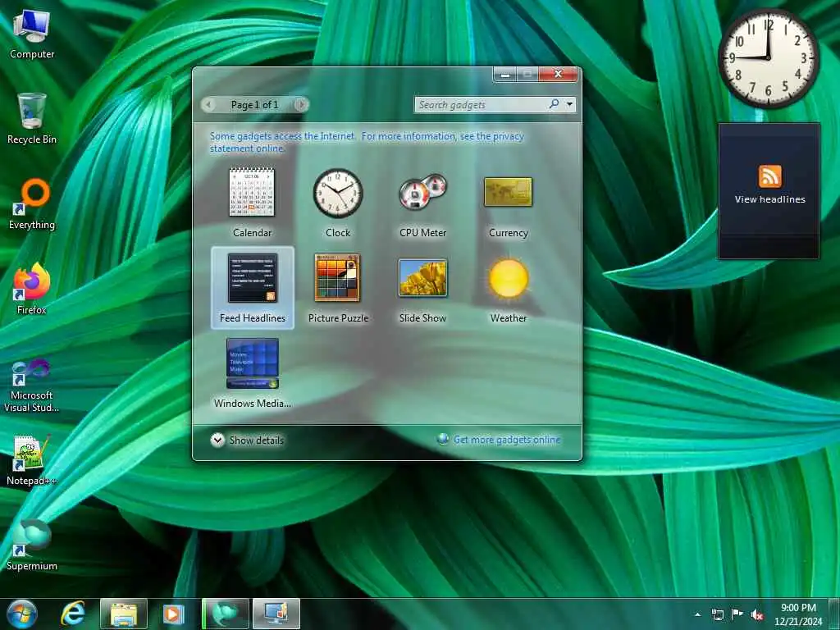
Task: Expand the Show details chevron
Action: coord(217,441)
